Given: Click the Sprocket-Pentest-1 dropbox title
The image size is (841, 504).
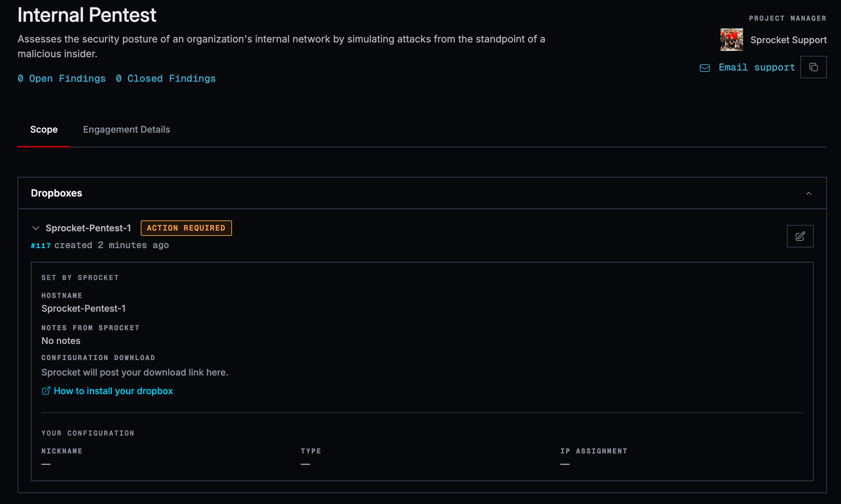Looking at the screenshot, I should (x=88, y=228).
